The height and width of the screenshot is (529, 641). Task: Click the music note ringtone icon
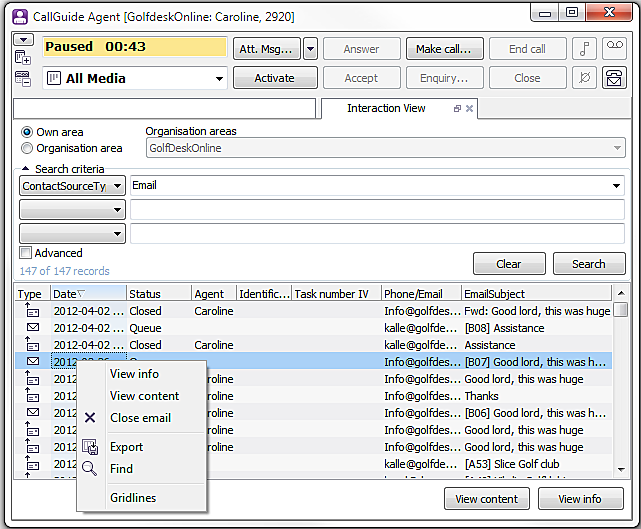(585, 49)
